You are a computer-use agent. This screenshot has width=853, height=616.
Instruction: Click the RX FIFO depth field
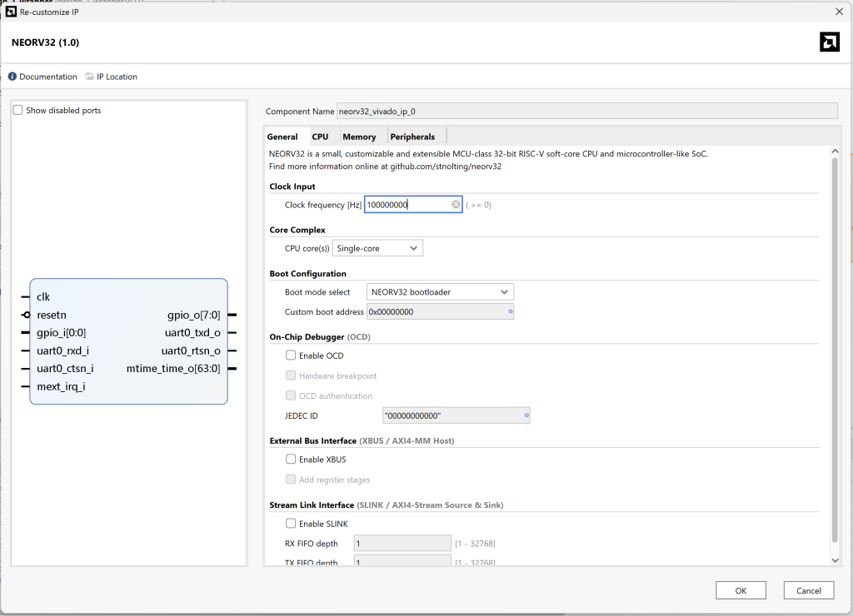[x=402, y=543]
